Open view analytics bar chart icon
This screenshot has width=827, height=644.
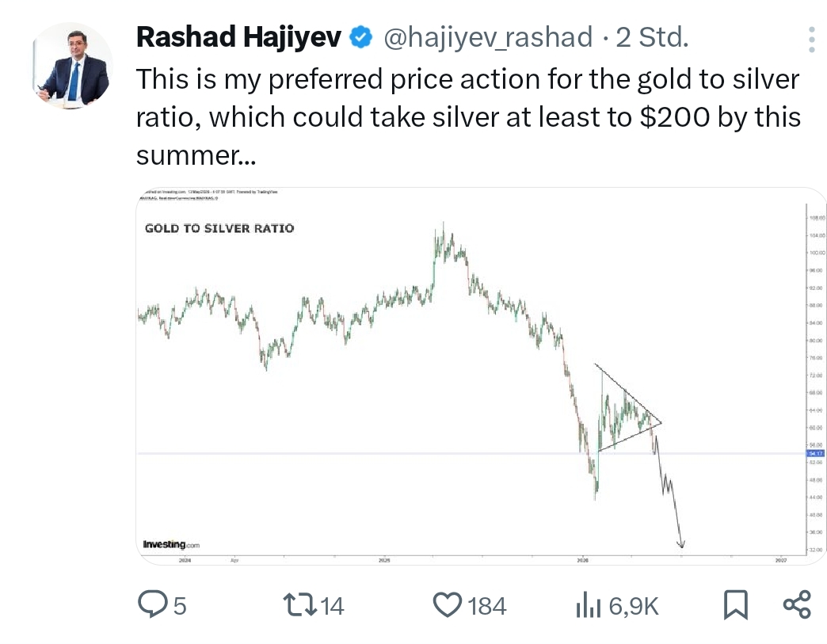tap(589, 604)
